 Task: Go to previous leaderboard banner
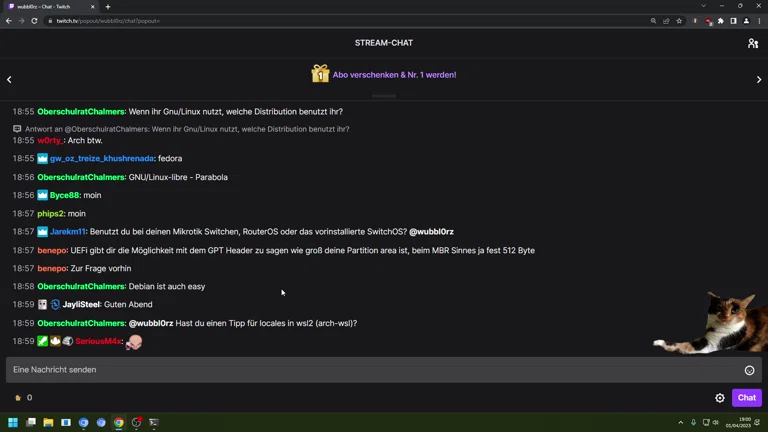pos(9,79)
